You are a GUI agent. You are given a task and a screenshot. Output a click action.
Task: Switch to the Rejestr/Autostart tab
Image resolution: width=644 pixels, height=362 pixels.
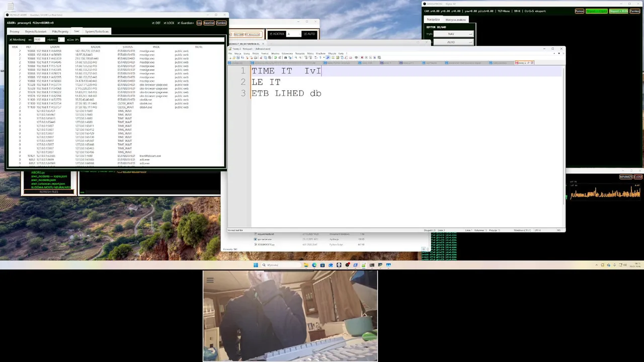36,31
